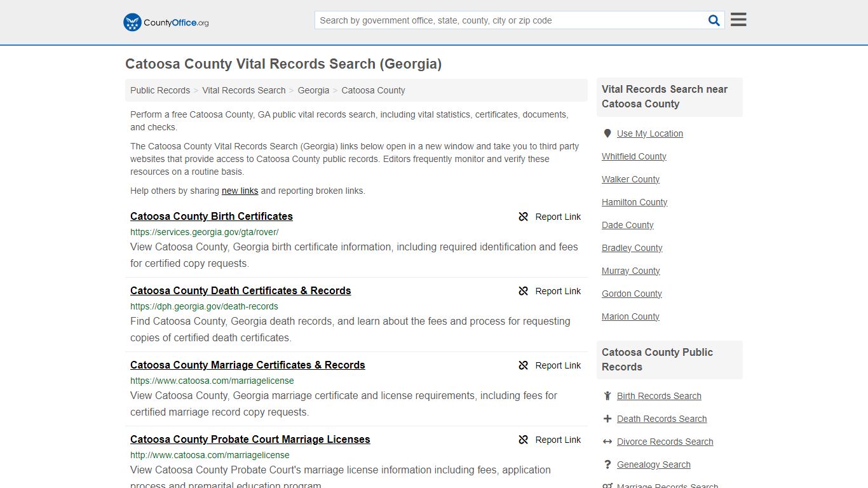
Task: Click broken-link icon for Death Certificates & Records
Action: 524,291
